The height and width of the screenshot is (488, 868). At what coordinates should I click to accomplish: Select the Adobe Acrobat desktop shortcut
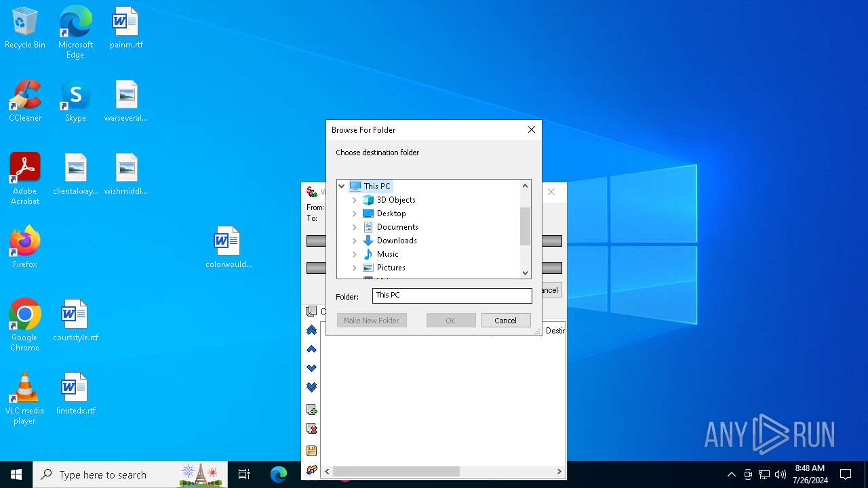coord(25,179)
